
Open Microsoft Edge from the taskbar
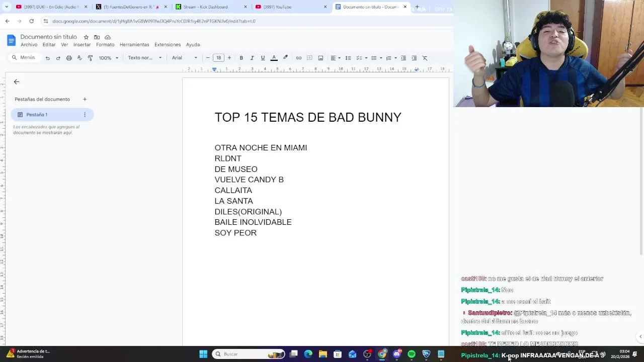(x=308, y=354)
